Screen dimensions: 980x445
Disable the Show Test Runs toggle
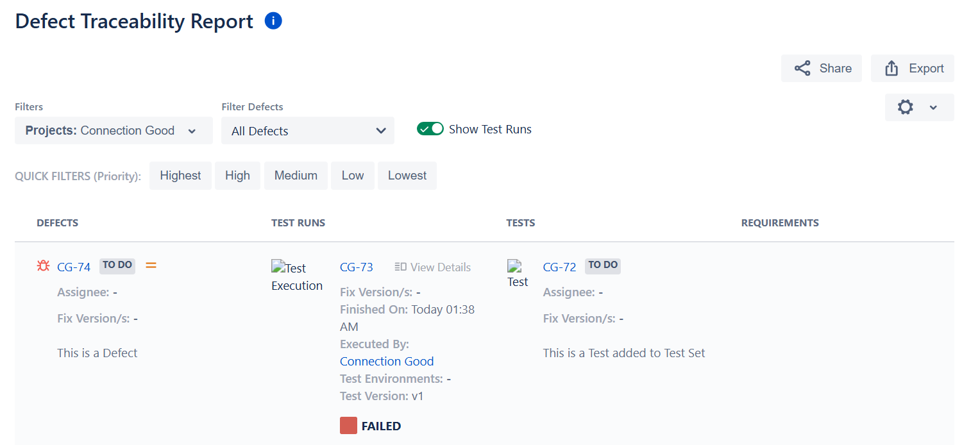tap(430, 129)
